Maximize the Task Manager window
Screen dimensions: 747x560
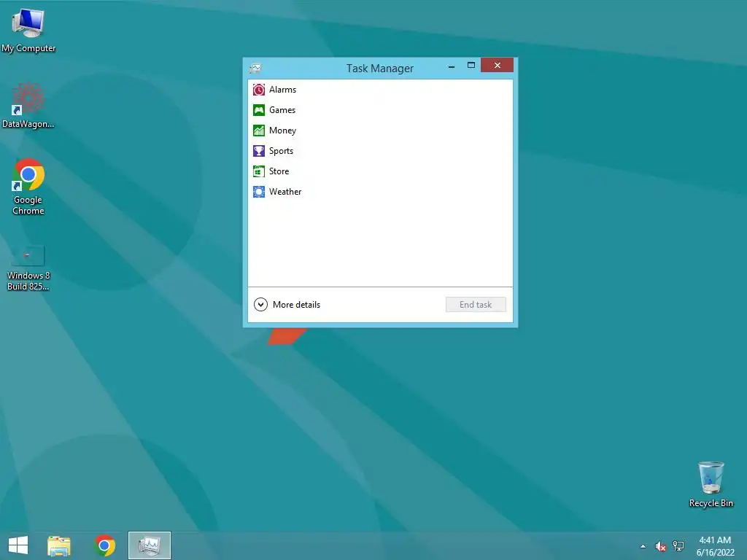pyautogui.click(x=471, y=65)
